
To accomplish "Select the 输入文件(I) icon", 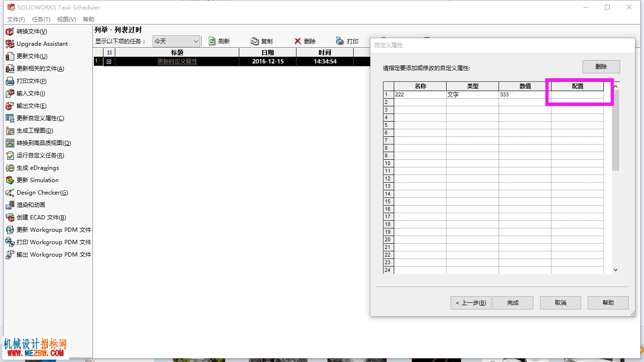I will pyautogui.click(x=10, y=93).
